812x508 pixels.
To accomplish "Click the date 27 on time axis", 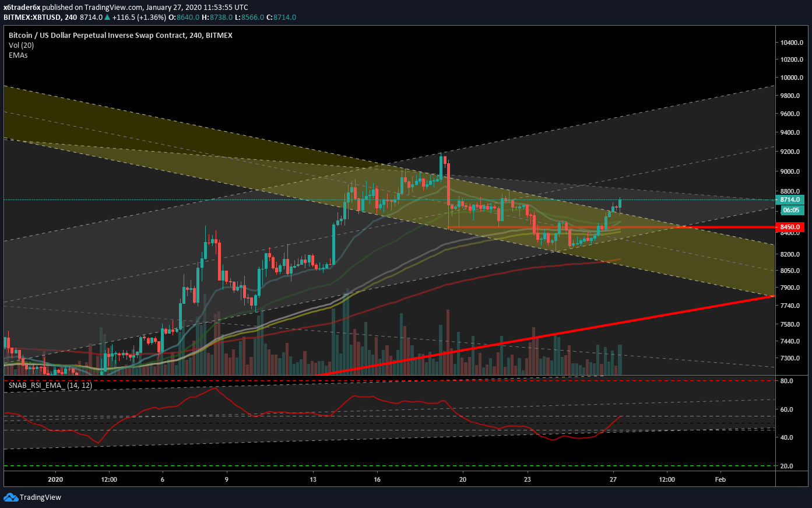I will pyautogui.click(x=613, y=479).
